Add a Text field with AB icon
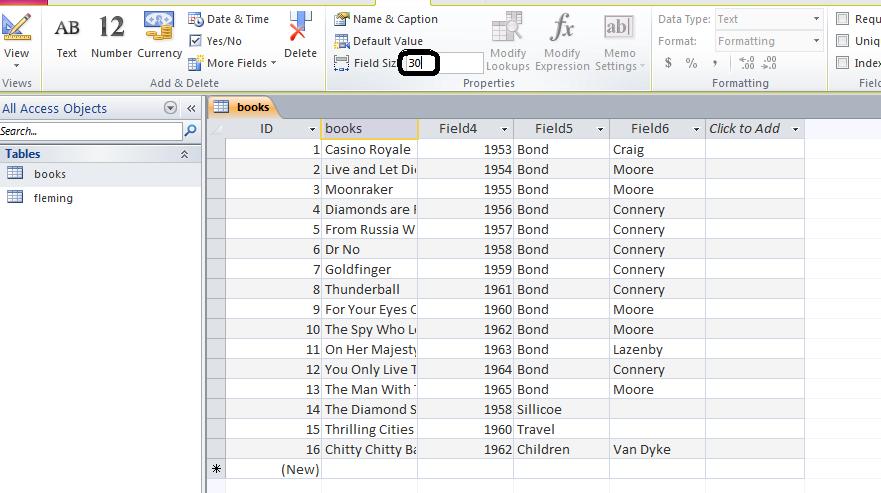Image resolution: width=881 pixels, height=493 pixels. 66,26
